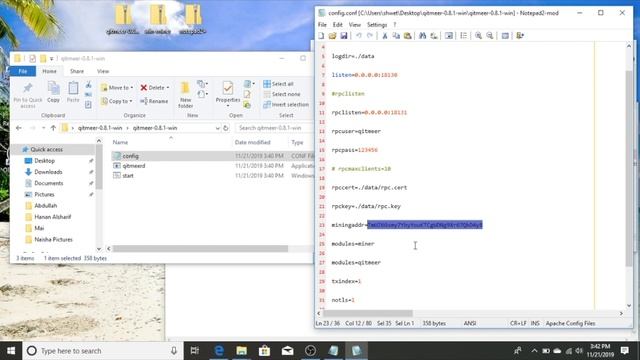Click Invert selection in Explorer ribbon
Viewport: 640px width, 360px height.
pyautogui.click(x=286, y=105)
